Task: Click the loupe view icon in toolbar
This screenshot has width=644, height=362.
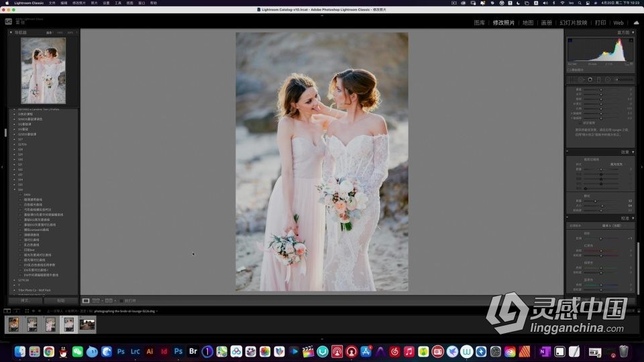Action: click(x=86, y=300)
